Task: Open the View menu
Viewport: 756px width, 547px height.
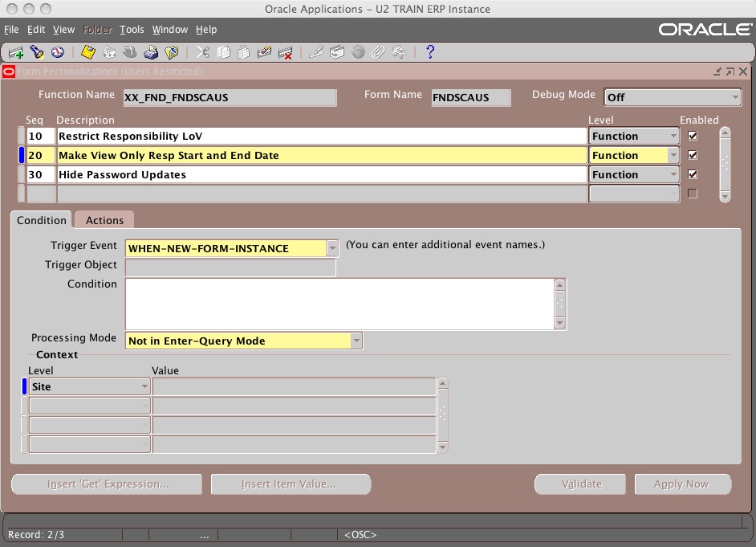Action: click(63, 30)
